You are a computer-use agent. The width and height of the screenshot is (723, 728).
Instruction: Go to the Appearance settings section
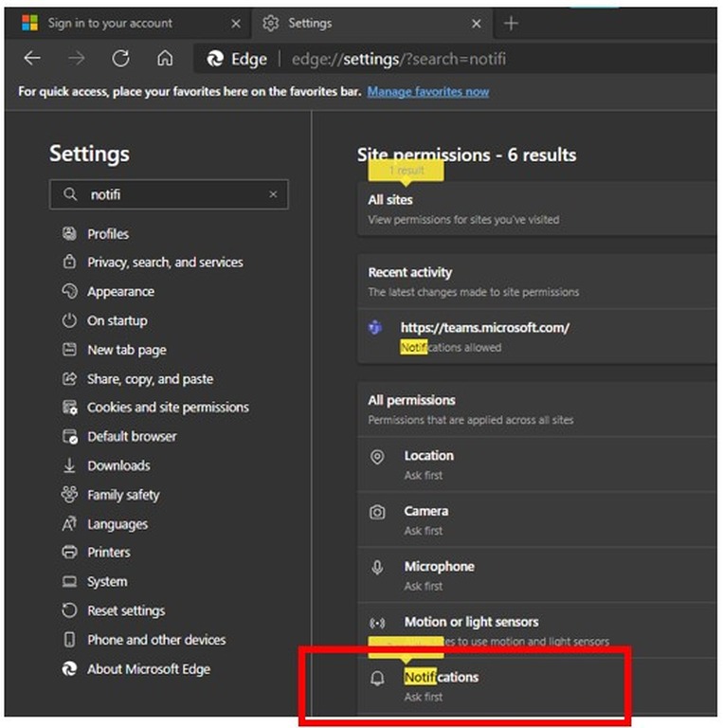121,292
